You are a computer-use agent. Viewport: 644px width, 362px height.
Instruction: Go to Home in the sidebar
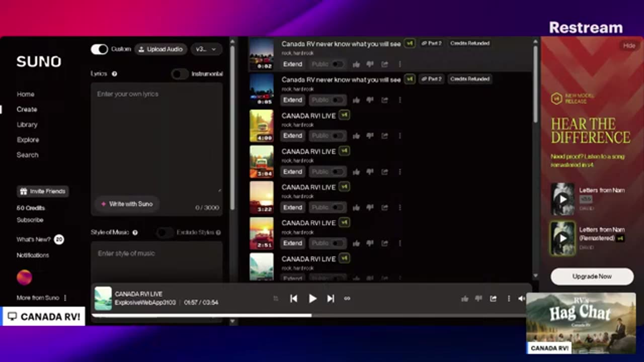26,94
